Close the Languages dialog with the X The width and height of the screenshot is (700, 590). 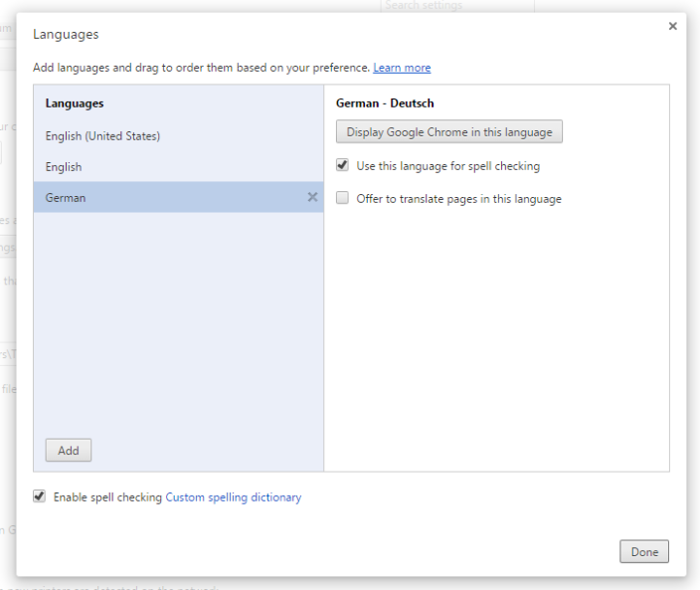672,27
